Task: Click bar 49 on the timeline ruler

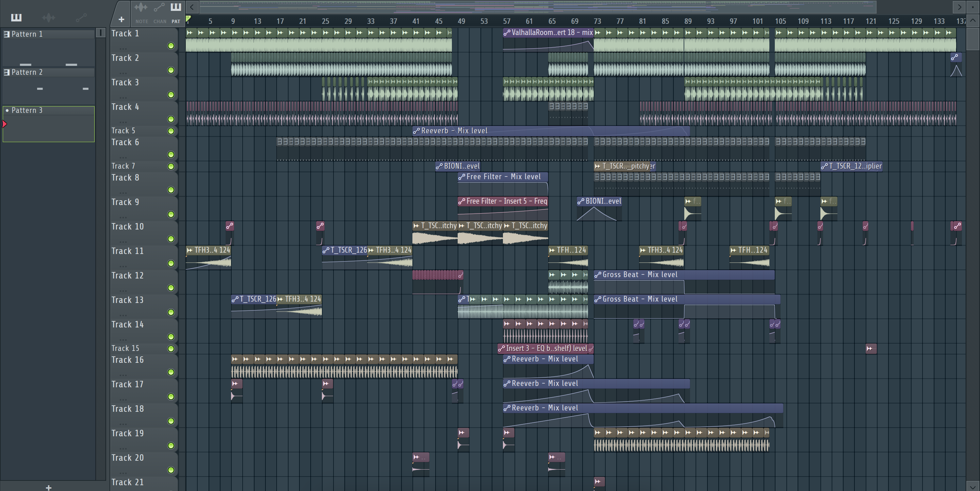Action: tap(461, 21)
